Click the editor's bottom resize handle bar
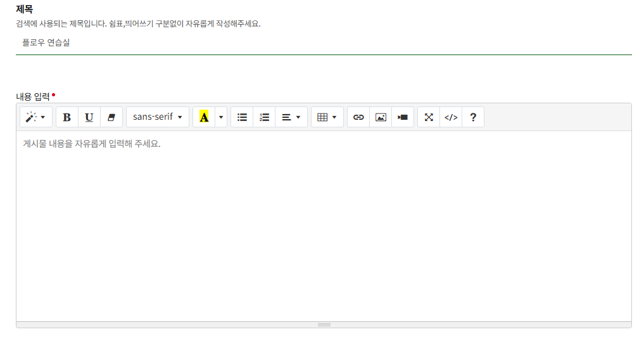 coord(324,324)
